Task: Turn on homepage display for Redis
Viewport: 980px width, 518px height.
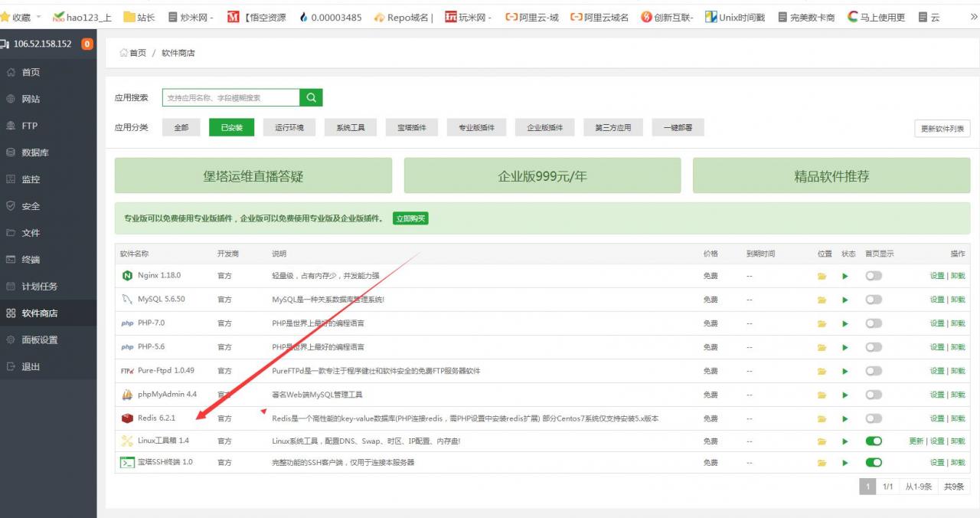Action: [873, 418]
